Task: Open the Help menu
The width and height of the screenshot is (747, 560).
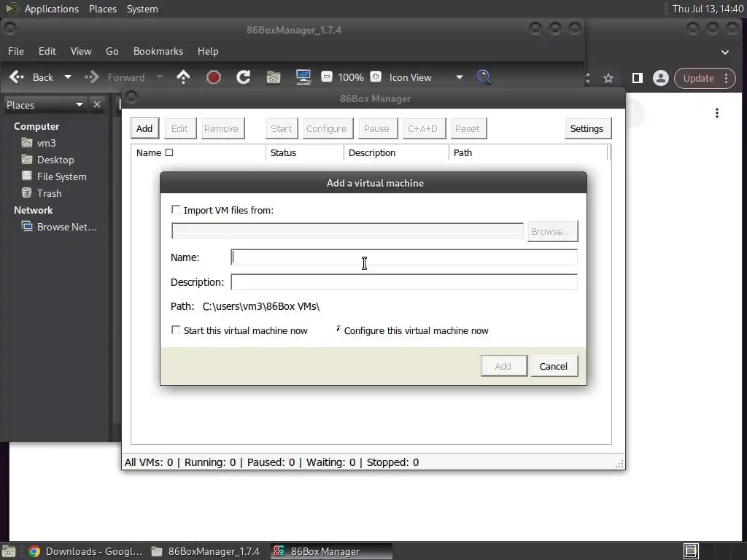Action: [x=208, y=51]
